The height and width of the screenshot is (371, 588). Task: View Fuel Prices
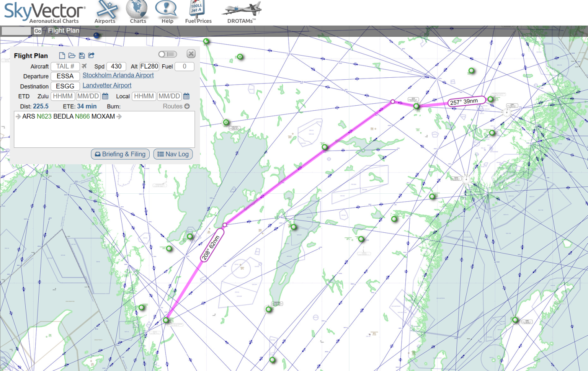coord(198,11)
